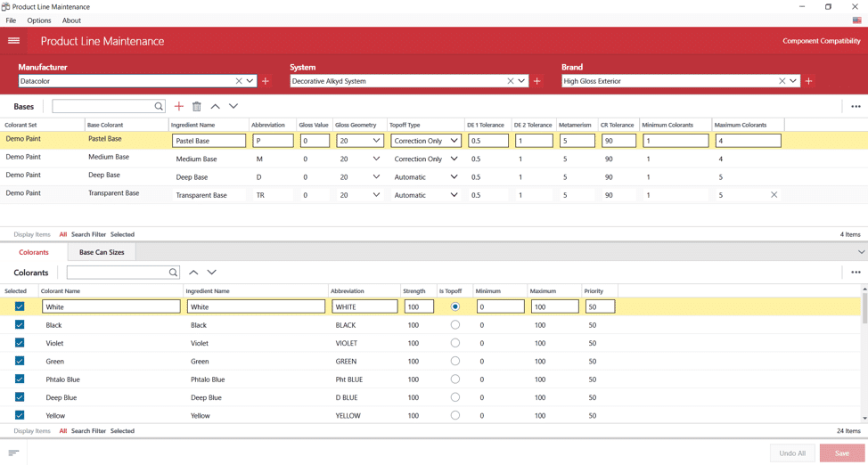Uncheck the Violet colorant checkbox
The image size is (868, 465).
tap(20, 343)
